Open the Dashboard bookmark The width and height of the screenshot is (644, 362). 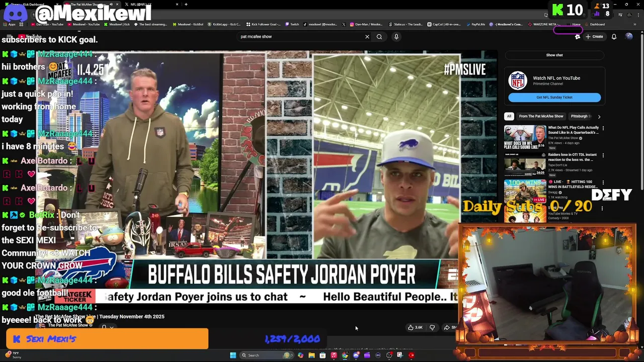[x=595, y=24]
